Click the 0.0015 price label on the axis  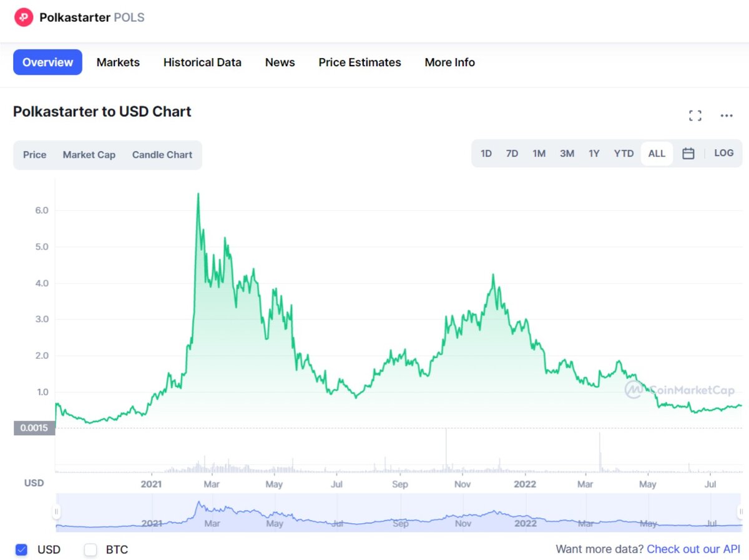[34, 428]
